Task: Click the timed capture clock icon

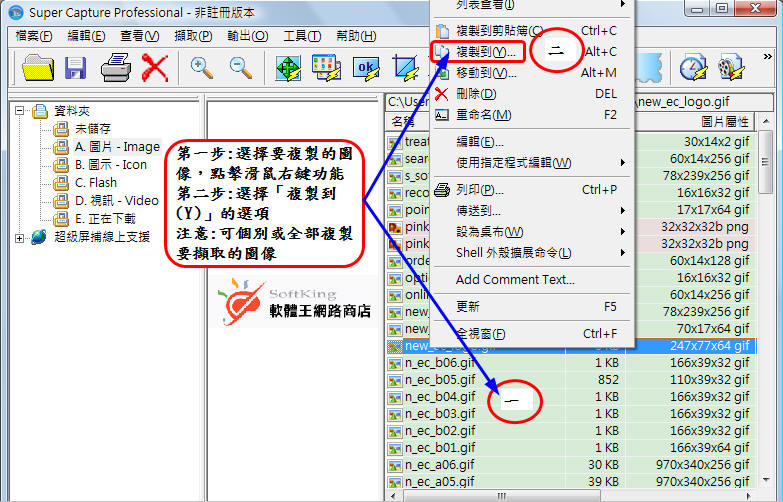Action: 693,67
